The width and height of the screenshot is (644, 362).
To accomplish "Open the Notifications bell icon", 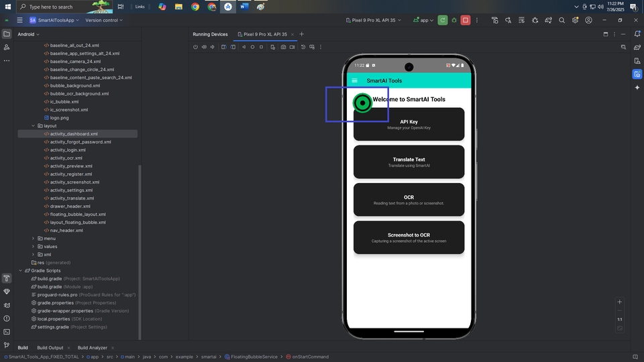I will click(x=637, y=34).
